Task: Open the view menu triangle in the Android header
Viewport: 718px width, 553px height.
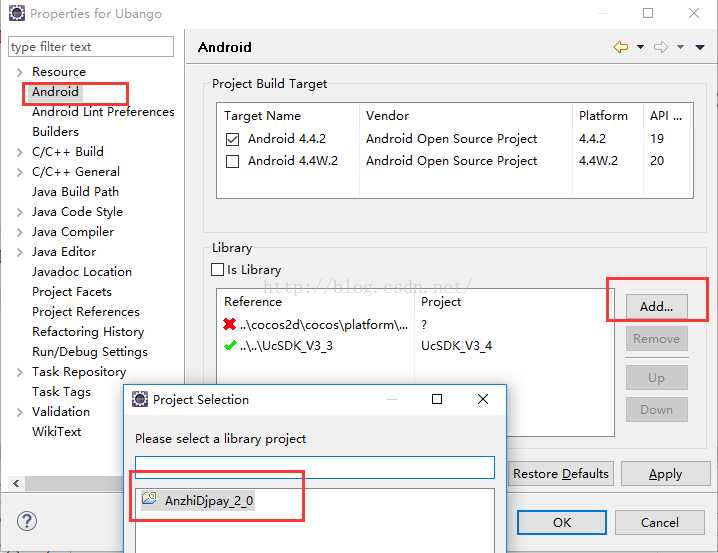Action: [700, 47]
